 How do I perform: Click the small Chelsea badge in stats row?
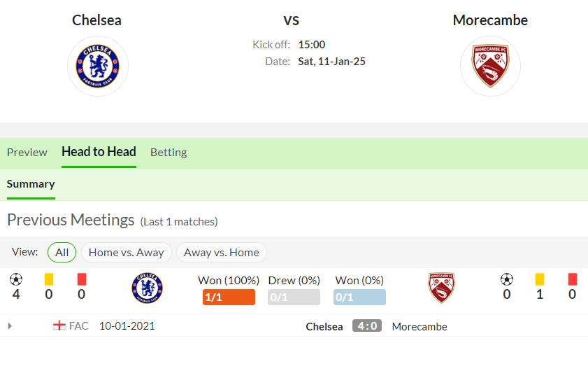[147, 288]
